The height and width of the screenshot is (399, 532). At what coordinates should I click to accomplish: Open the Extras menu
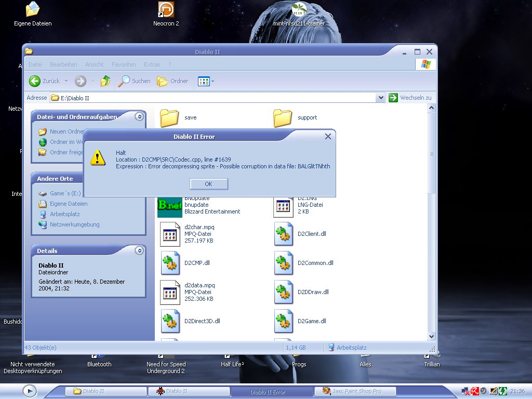152,64
